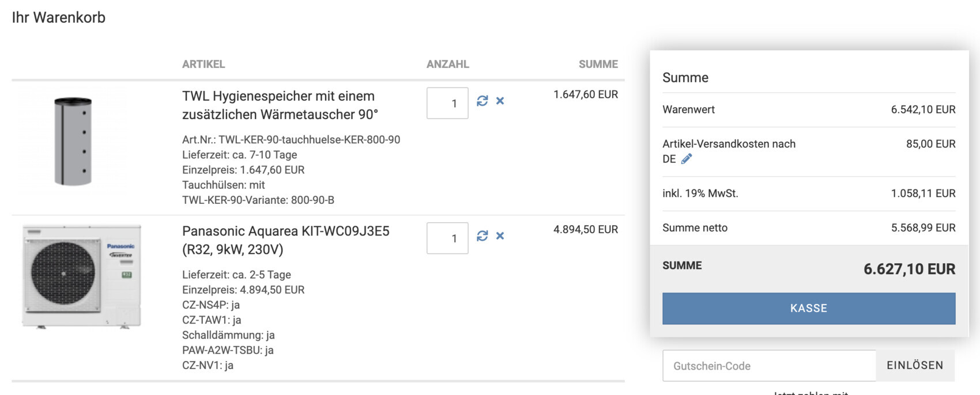Delete Panasonic Aquarea from the cart
The height and width of the screenshot is (395, 980).
tap(500, 236)
